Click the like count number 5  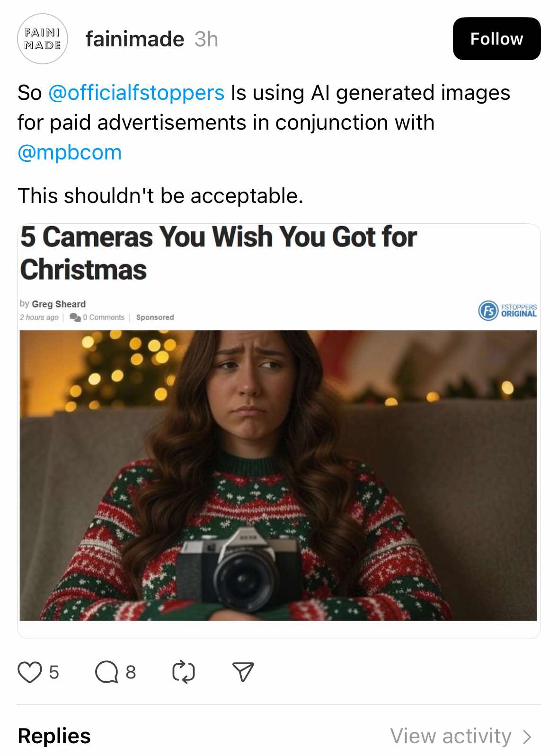coord(54,672)
